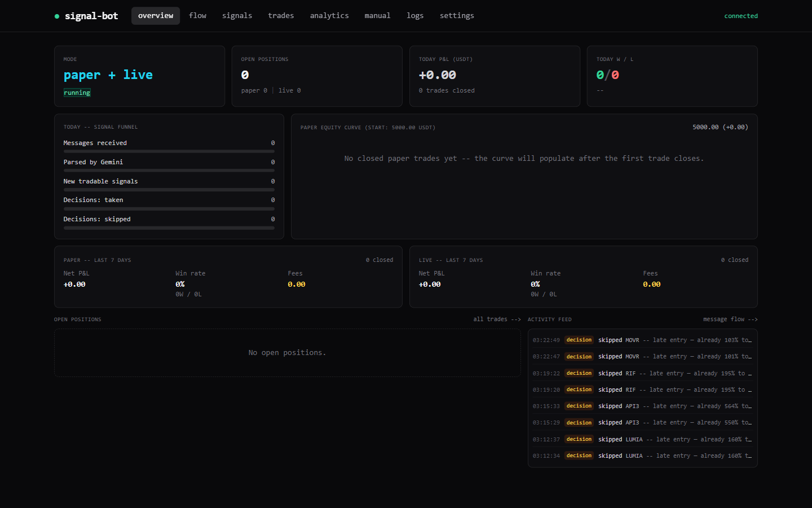Open the analytics tab

click(329, 16)
